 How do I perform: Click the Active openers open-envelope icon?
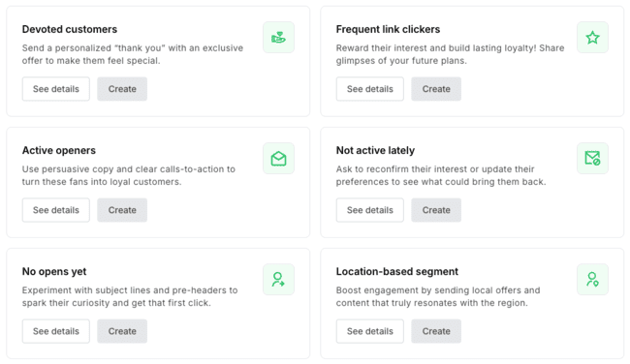[x=278, y=159]
